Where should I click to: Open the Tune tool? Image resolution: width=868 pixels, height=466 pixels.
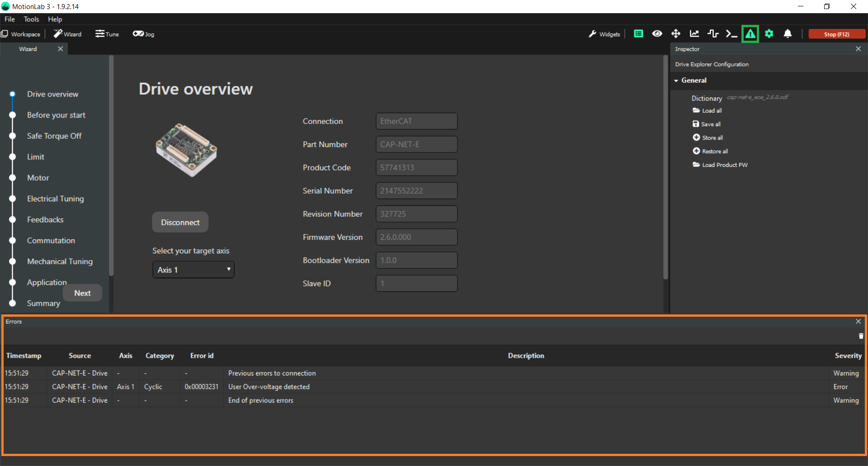coord(107,34)
